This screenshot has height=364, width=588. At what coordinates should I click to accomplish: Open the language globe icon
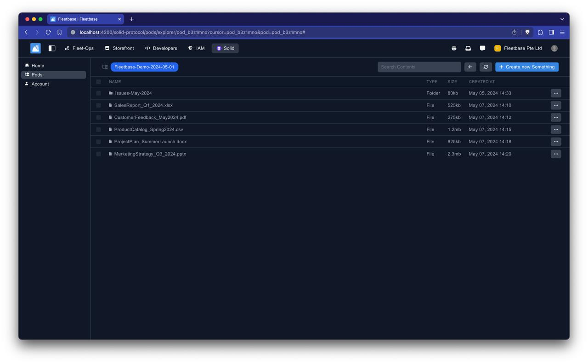click(x=454, y=48)
